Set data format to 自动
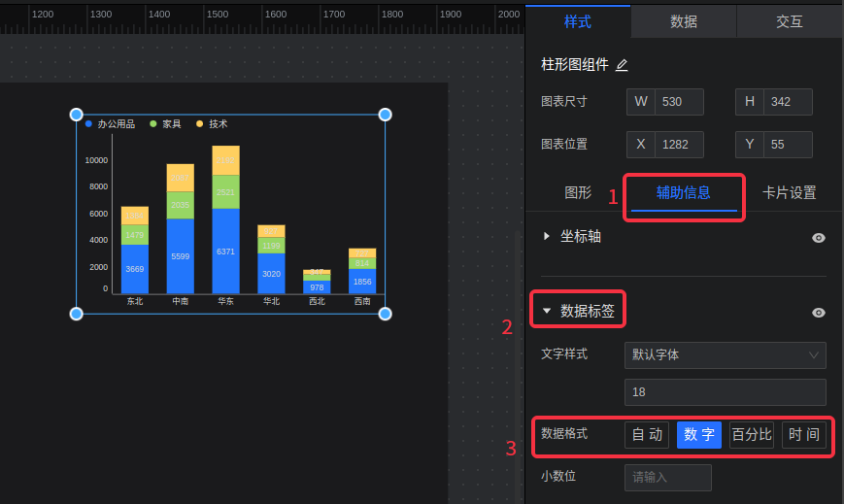 (647, 435)
